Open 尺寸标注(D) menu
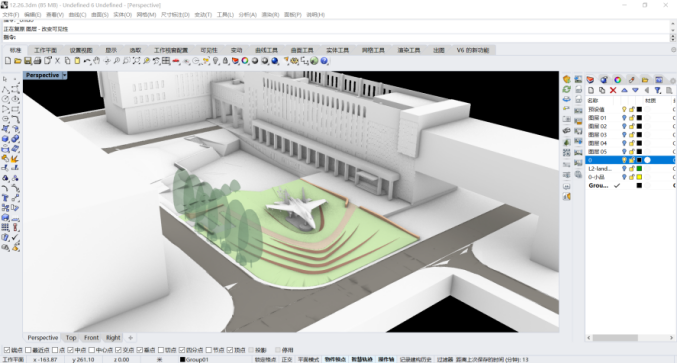Screen dimensions: 677x363 tap(175, 15)
